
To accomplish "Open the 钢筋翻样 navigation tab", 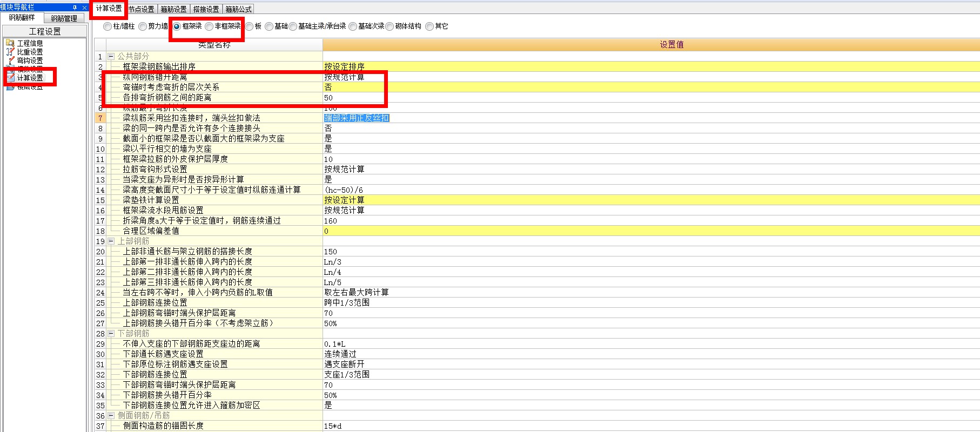I will click(x=22, y=18).
